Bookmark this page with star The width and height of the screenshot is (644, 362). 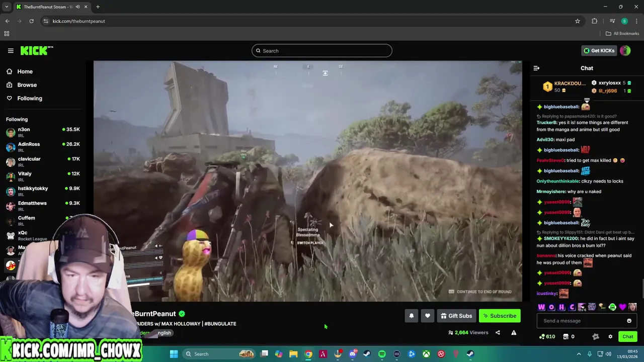578,21
